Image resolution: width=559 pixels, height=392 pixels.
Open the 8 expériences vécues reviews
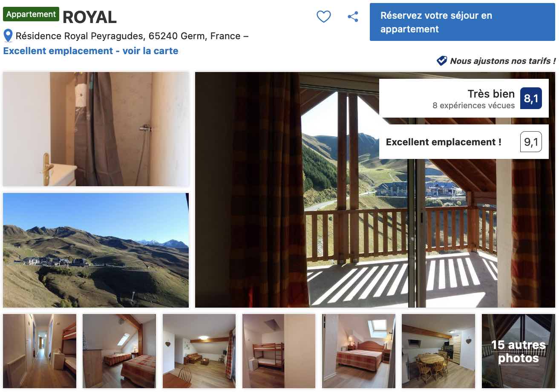click(473, 105)
